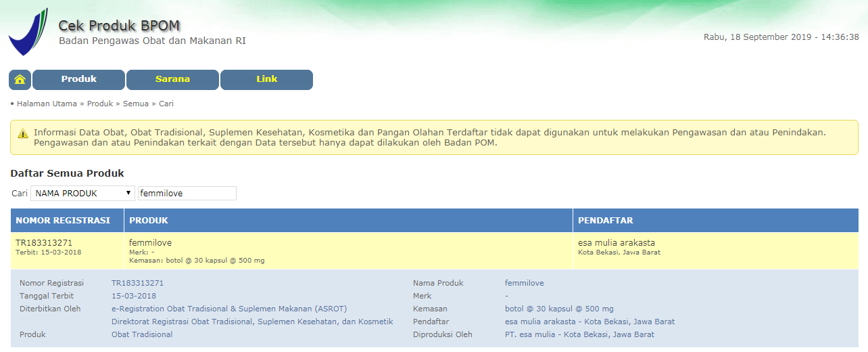Focus the search field containing femmilove

pos(187,194)
